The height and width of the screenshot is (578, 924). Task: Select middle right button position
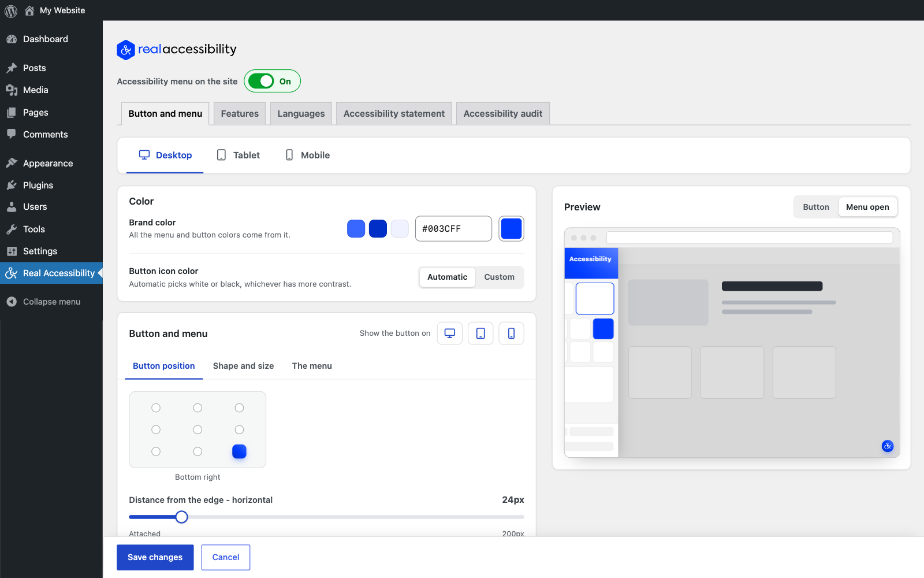coord(239,429)
